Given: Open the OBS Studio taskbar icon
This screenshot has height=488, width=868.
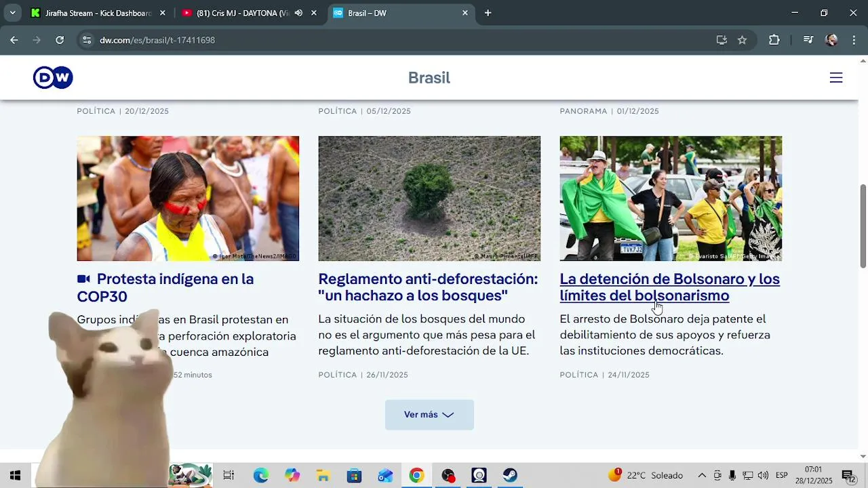Looking at the screenshot, I should pyautogui.click(x=448, y=475).
